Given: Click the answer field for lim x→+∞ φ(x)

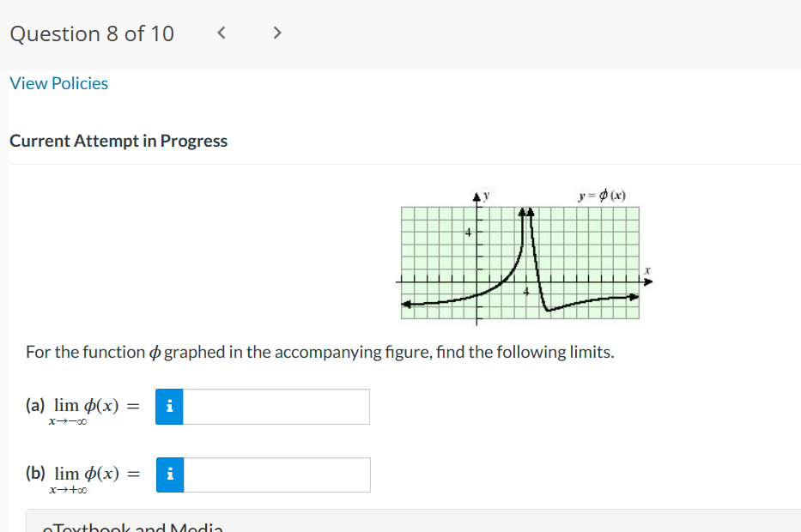Looking at the screenshot, I should coord(275,475).
